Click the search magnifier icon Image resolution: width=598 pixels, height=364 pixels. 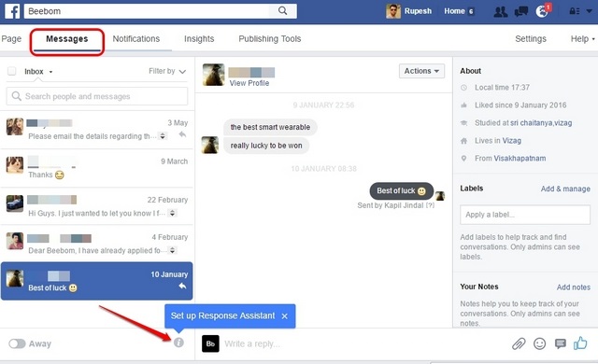coord(282,10)
